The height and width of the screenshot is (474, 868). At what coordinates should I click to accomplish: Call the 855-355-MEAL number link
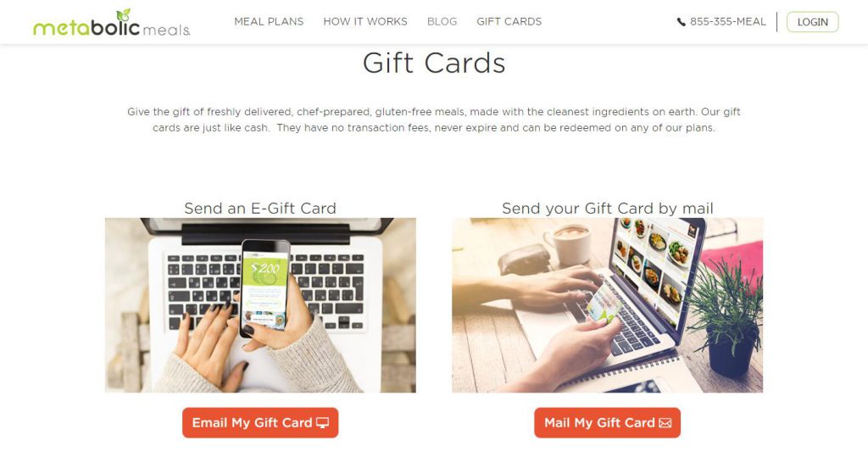pyautogui.click(x=727, y=21)
